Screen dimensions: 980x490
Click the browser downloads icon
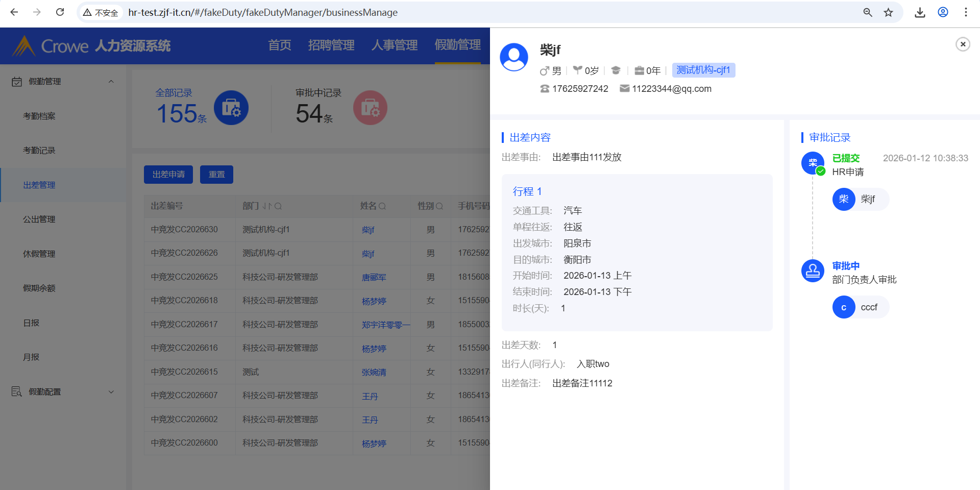pos(920,12)
